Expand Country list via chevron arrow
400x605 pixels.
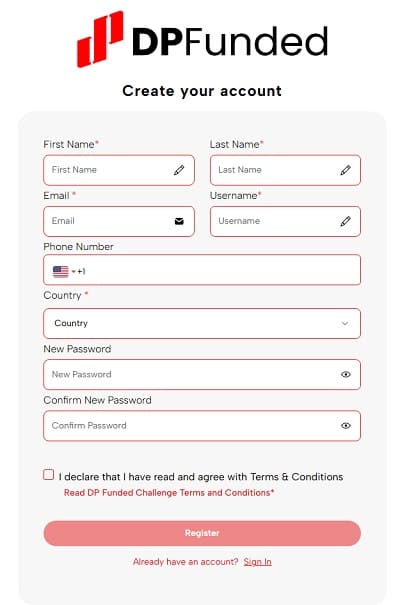[345, 323]
